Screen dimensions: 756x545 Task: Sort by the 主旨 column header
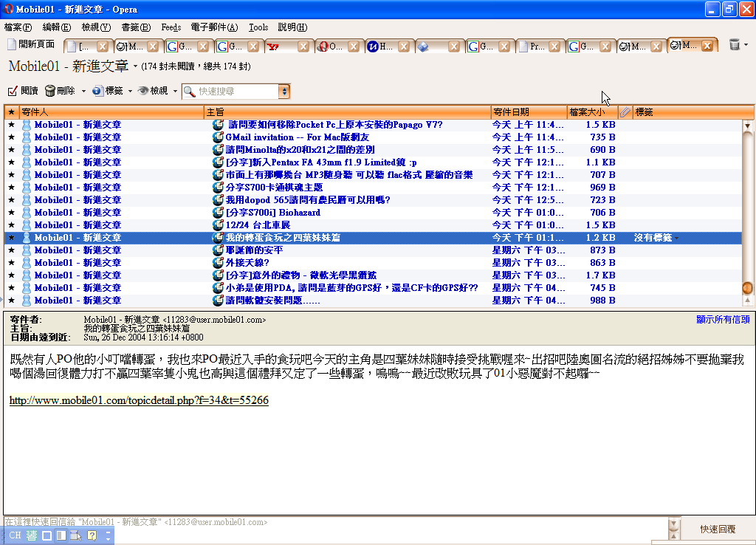[x=347, y=112]
